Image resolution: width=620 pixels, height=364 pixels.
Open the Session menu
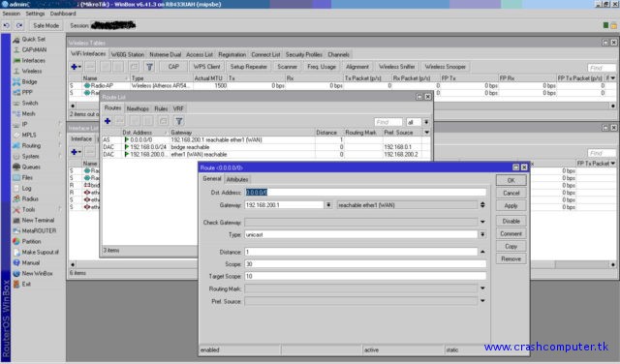(x=11, y=14)
